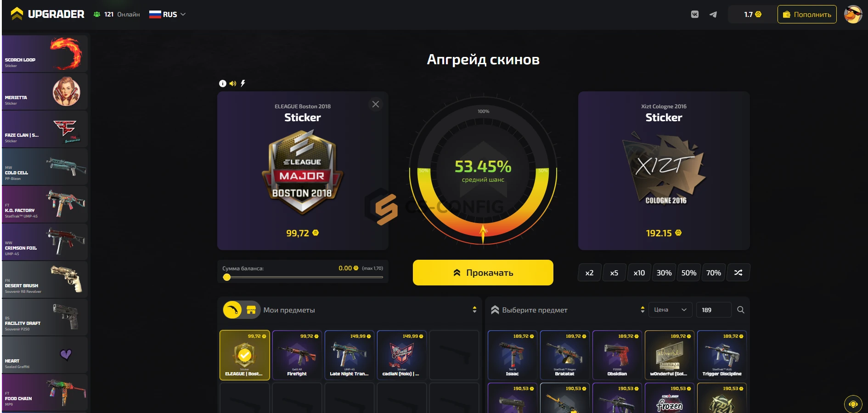Choose the 50% chance option
This screenshot has width=868, height=413.
click(689, 273)
